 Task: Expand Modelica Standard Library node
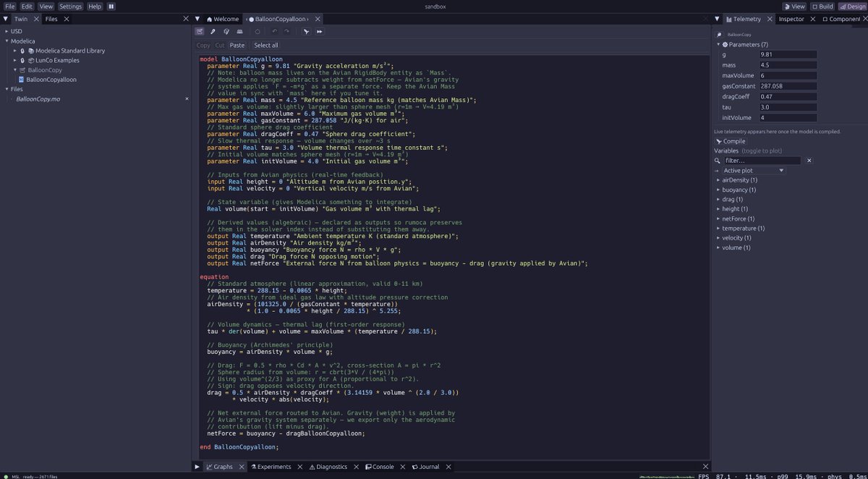click(15, 51)
